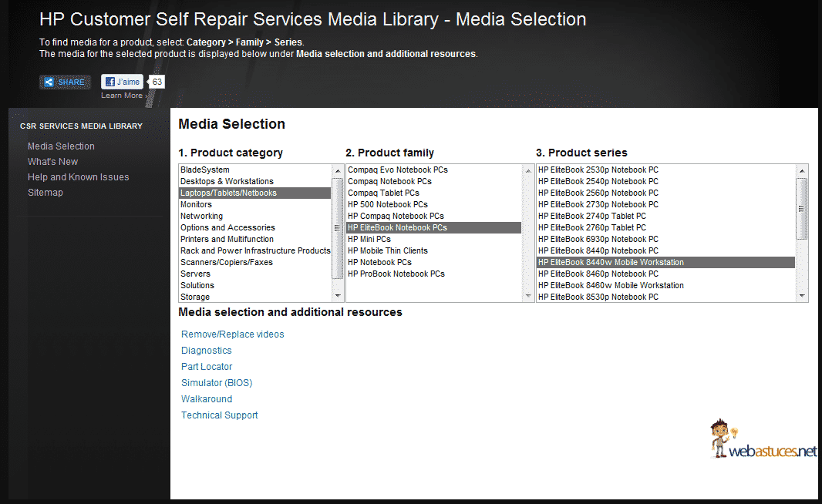Select BladeSystem product category

coord(254,170)
